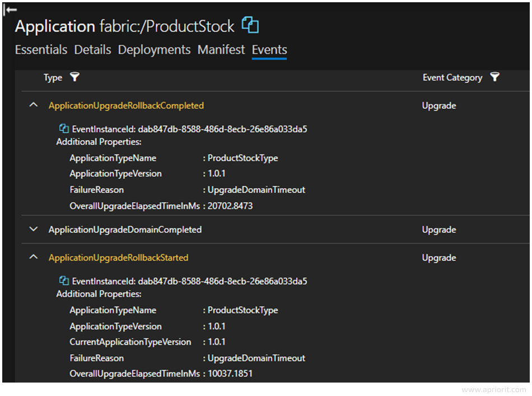
Task: Copy EventInstanceId of ApplicationUpgradeRollbackCompleted event
Action: [x=64, y=129]
